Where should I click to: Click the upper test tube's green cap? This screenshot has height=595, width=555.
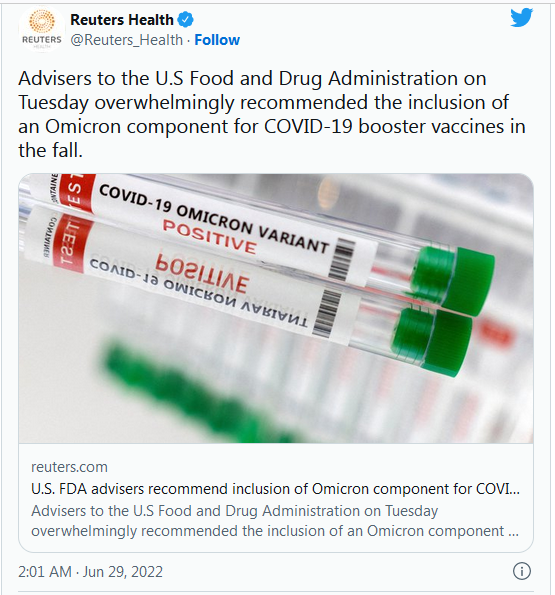(x=457, y=278)
